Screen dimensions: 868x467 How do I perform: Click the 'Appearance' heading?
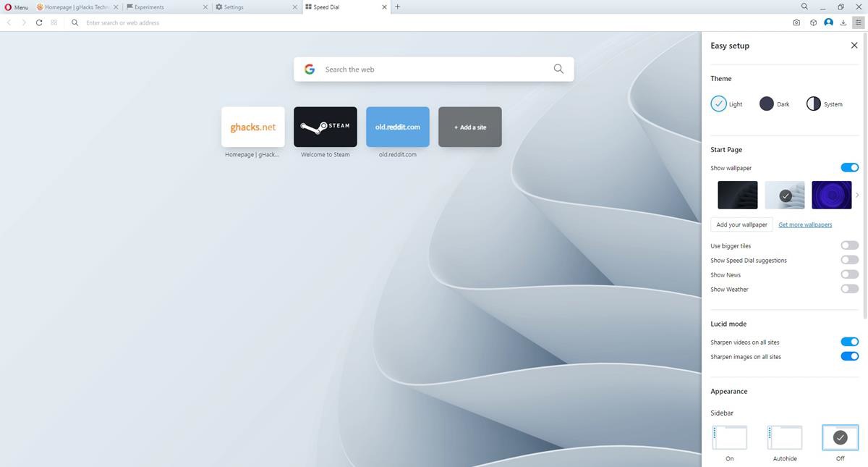[x=729, y=391]
